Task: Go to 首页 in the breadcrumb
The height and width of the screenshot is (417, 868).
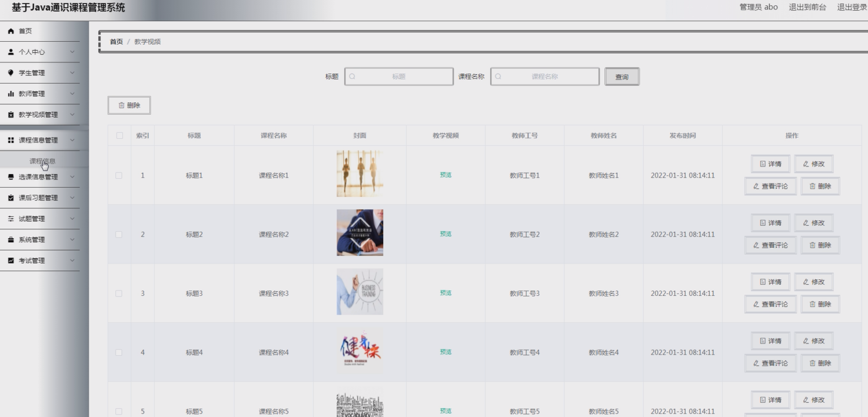Action: coord(117,42)
